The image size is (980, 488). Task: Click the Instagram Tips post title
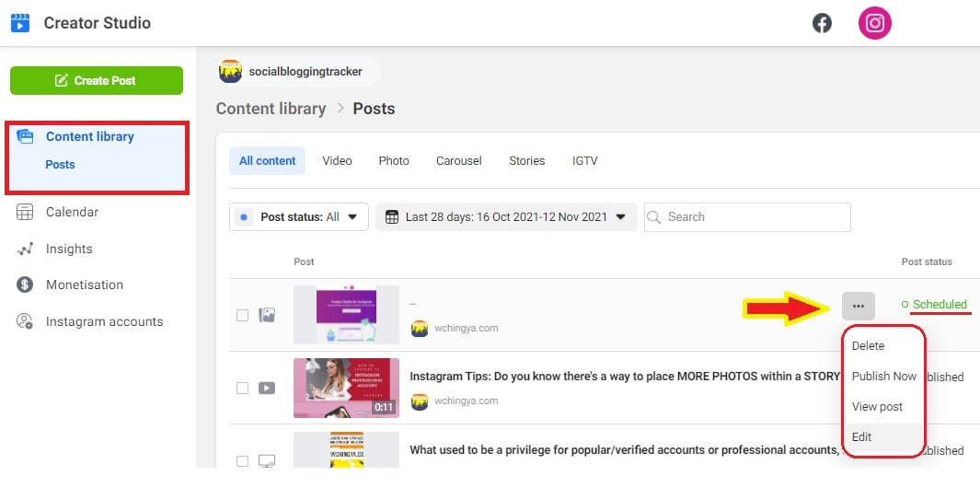[624, 377]
